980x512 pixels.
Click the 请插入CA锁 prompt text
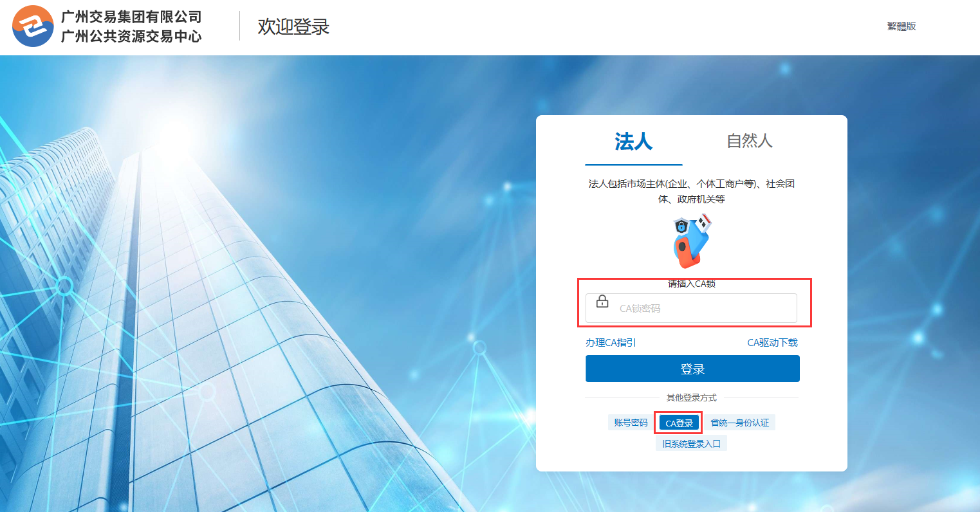pos(692,284)
